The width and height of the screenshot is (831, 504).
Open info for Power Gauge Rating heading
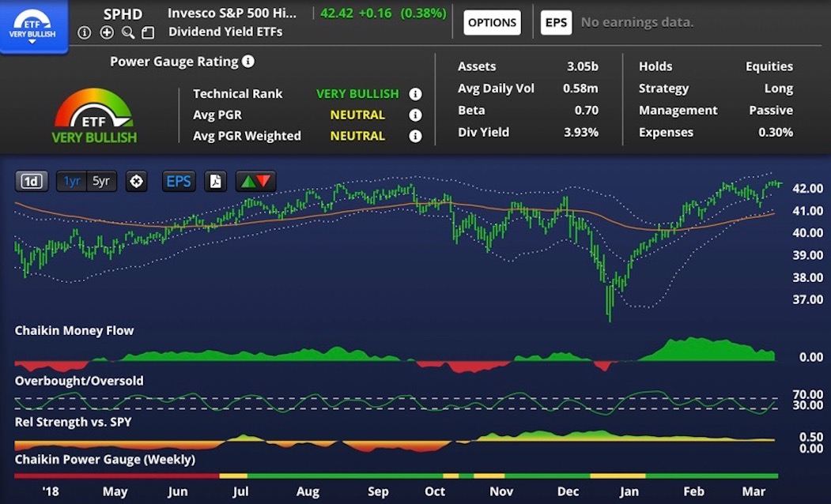click(248, 62)
